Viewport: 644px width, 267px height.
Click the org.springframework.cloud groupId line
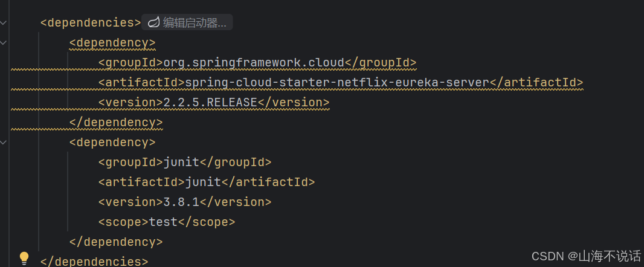257,62
